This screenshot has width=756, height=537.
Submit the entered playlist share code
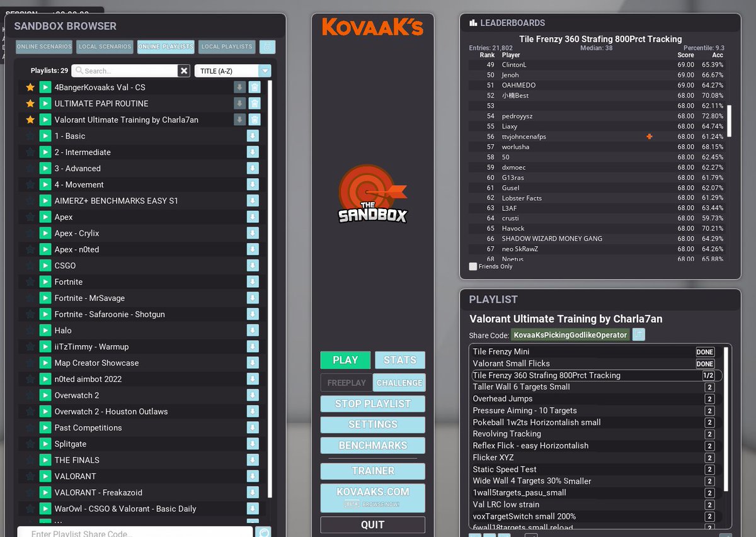(263, 533)
